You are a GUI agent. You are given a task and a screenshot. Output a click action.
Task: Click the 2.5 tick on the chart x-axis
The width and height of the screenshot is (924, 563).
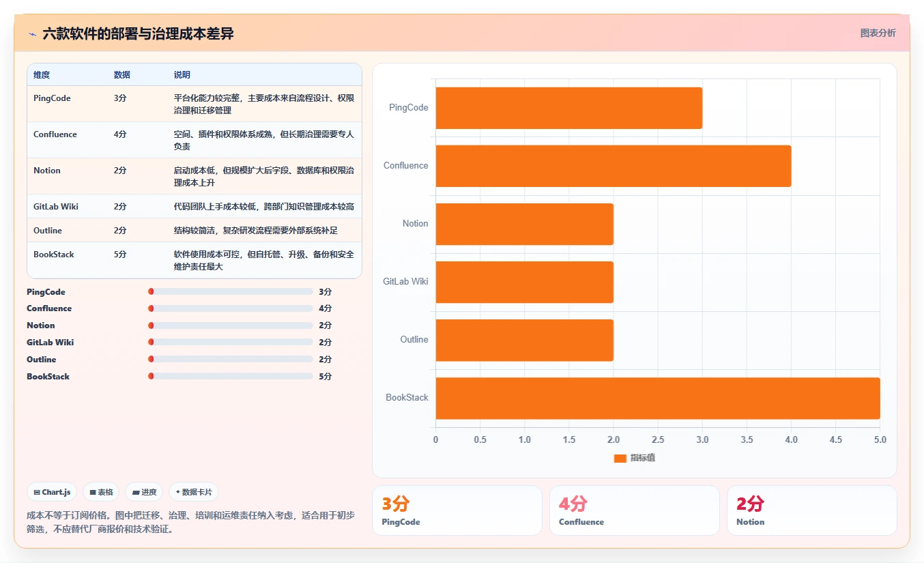click(658, 439)
